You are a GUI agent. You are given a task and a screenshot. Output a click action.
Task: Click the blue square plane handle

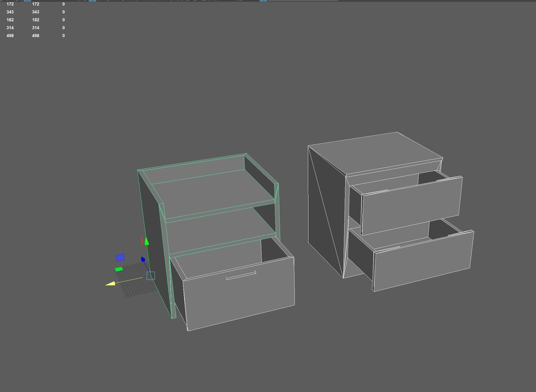[x=120, y=257]
